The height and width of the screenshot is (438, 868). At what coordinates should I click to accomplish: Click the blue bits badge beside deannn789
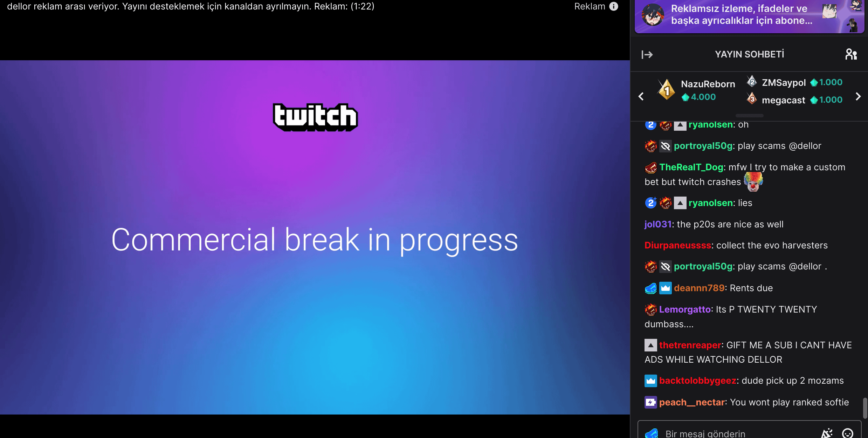coord(651,288)
